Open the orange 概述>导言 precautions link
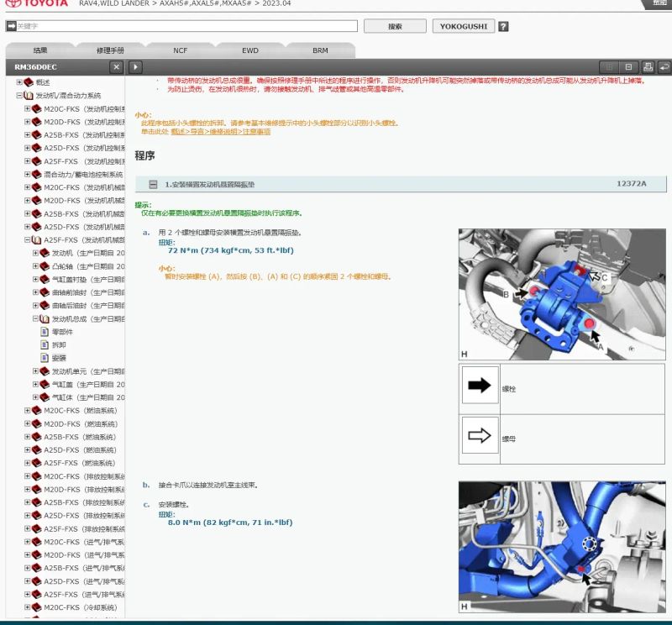 click(221, 132)
